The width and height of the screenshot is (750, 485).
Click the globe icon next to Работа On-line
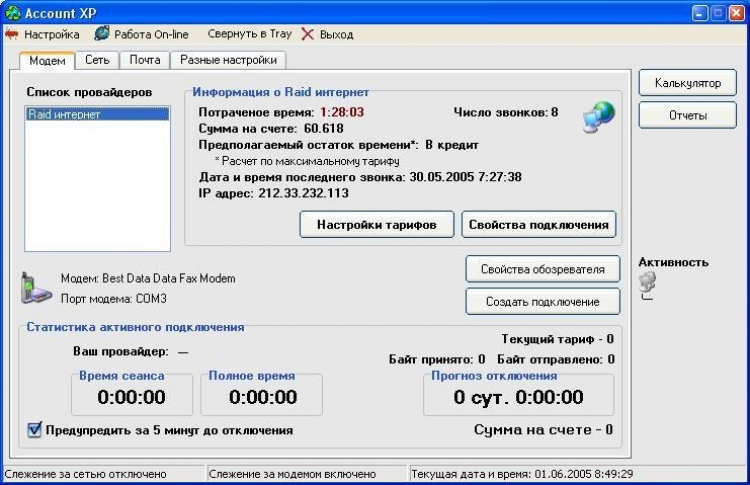coord(101,33)
